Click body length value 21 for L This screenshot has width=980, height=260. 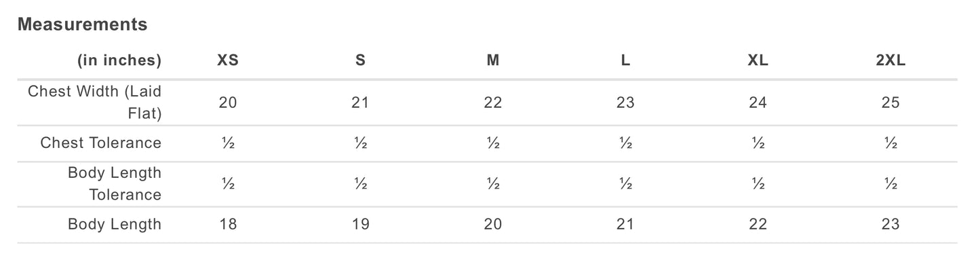coord(625,225)
